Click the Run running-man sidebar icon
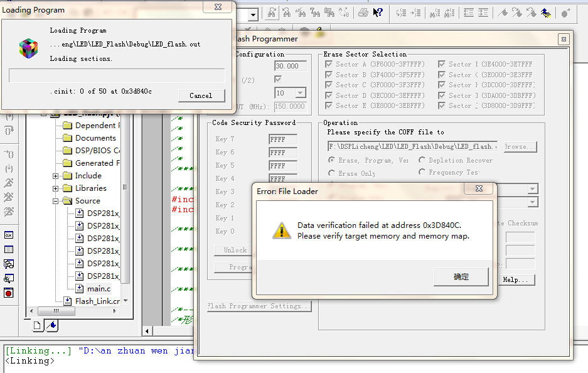This screenshot has height=373, width=588. pos(9,183)
